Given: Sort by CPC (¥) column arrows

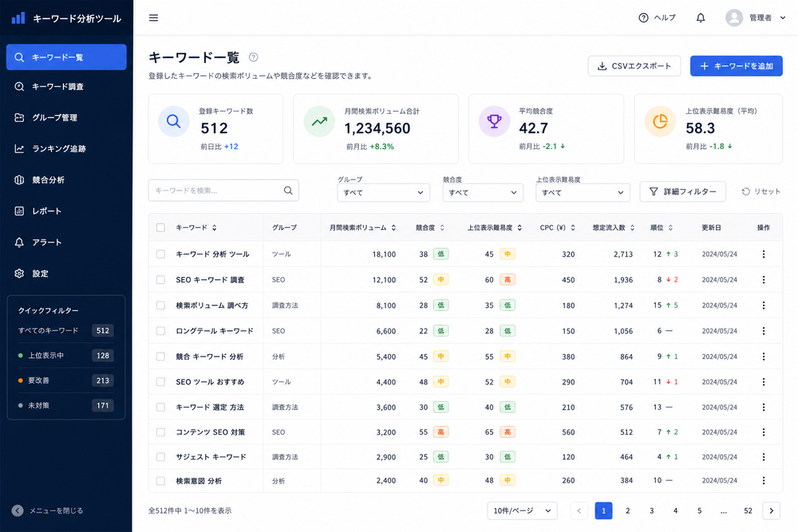Looking at the screenshot, I should point(572,228).
